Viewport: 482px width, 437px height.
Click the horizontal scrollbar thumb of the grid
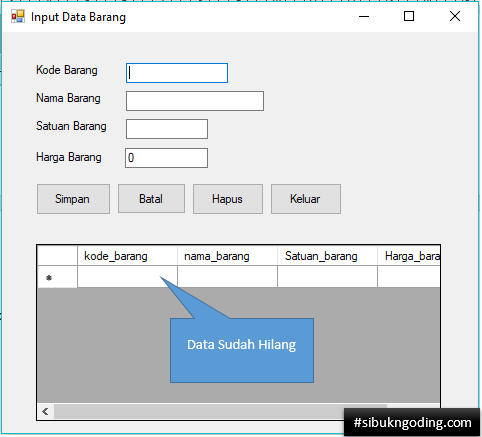(220, 412)
